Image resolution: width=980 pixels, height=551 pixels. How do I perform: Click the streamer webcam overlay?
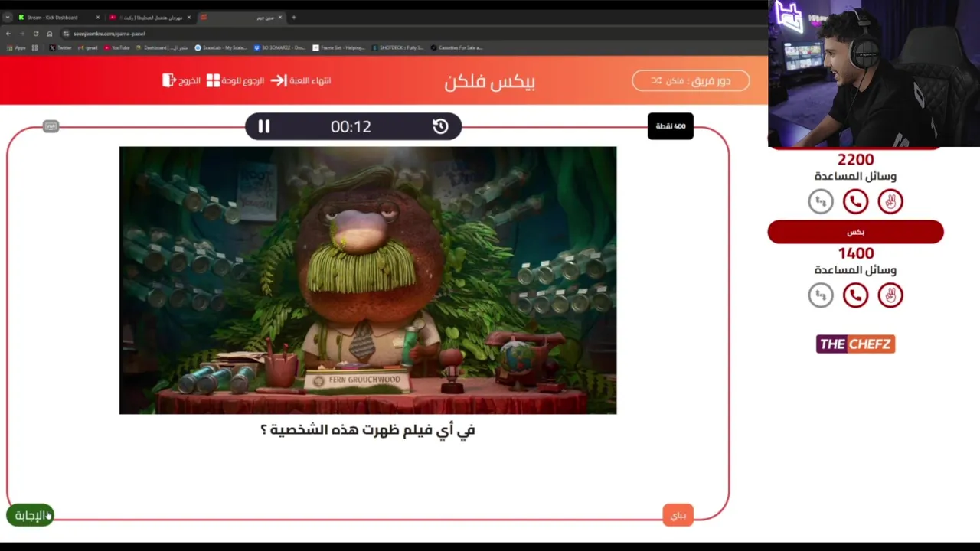point(874,73)
